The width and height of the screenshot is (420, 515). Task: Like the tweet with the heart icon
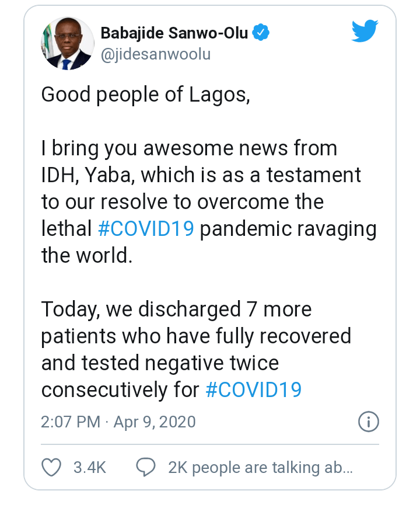[x=52, y=467]
